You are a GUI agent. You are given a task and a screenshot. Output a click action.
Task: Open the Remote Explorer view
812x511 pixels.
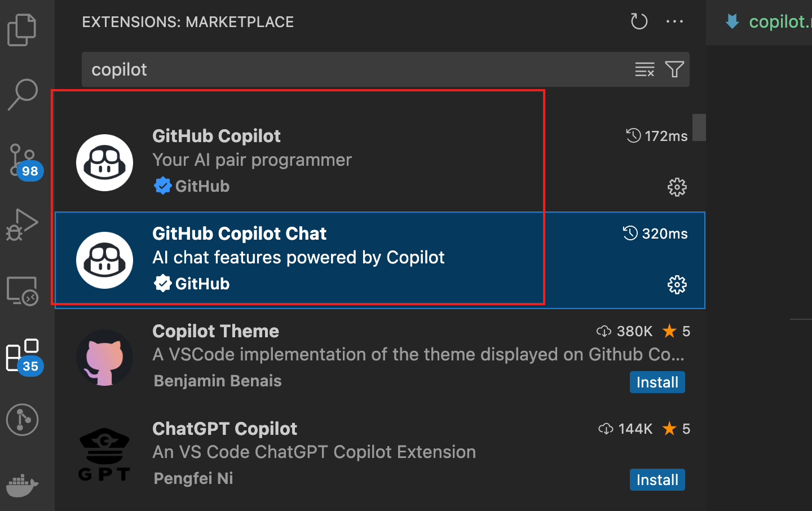tap(23, 290)
